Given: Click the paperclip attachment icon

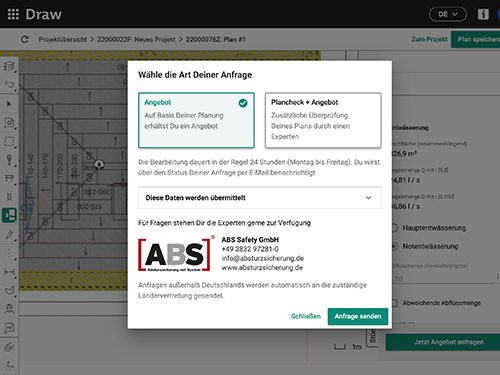Looking at the screenshot, I should click(9, 347).
